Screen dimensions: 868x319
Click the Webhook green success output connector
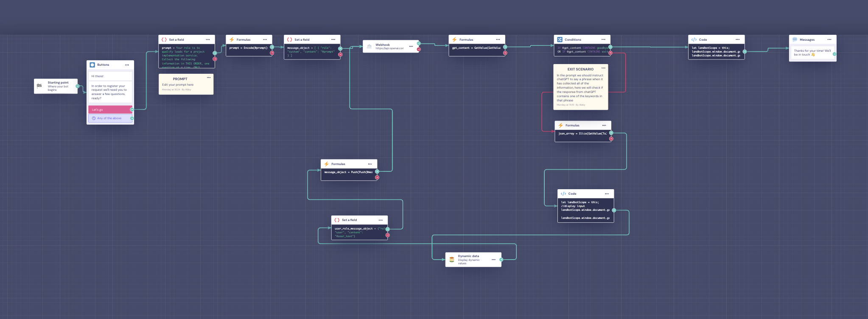click(x=419, y=43)
